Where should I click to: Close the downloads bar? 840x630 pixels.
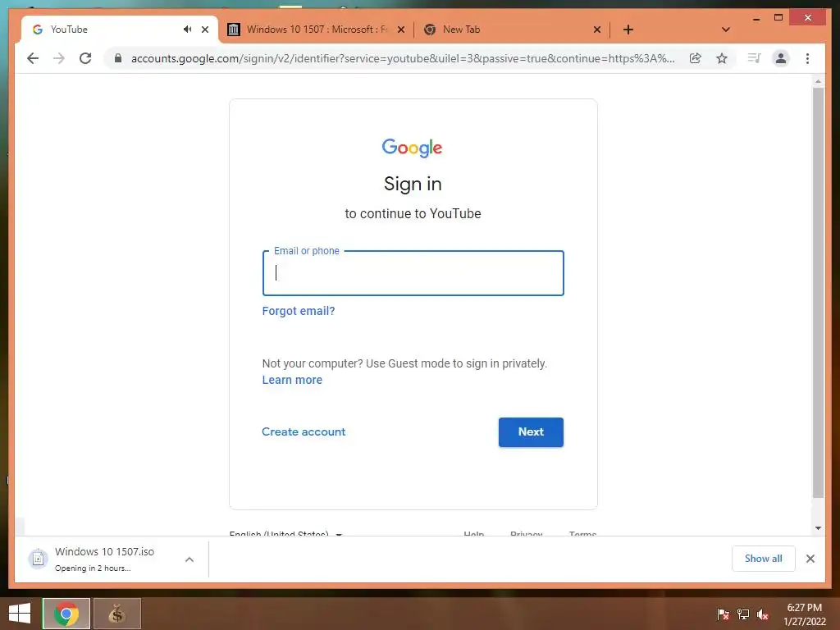click(810, 559)
